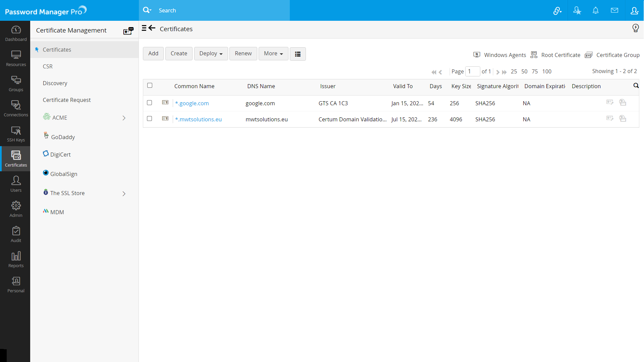644x362 pixels.
Task: Open the quick links chain icon
Action: point(557,10)
